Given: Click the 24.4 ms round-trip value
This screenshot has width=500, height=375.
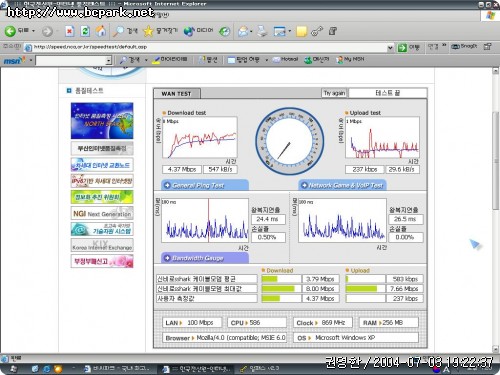Looking at the screenshot, I should click(x=267, y=219).
